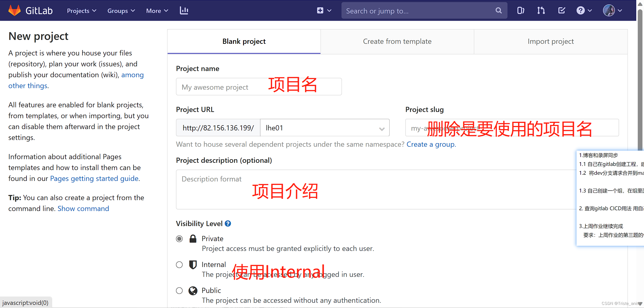Select the Internal visibility radio button
Image resolution: width=644 pixels, height=308 pixels.
point(179,264)
